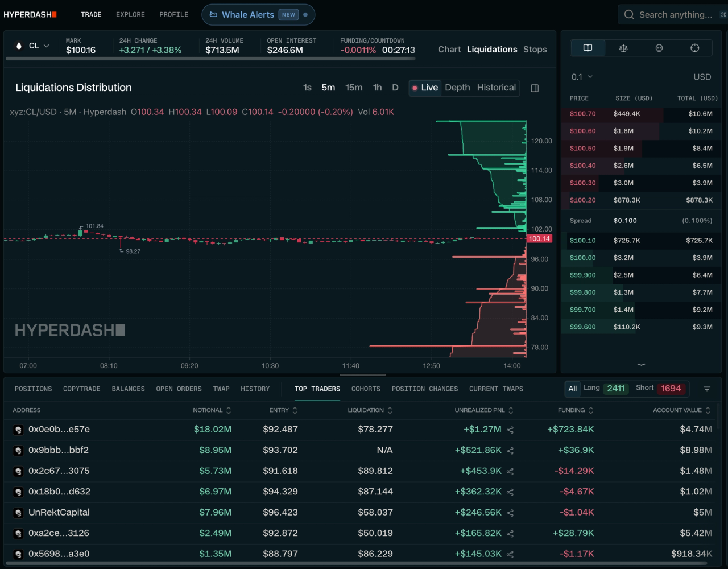Switch to Cohorts tab

[366, 389]
